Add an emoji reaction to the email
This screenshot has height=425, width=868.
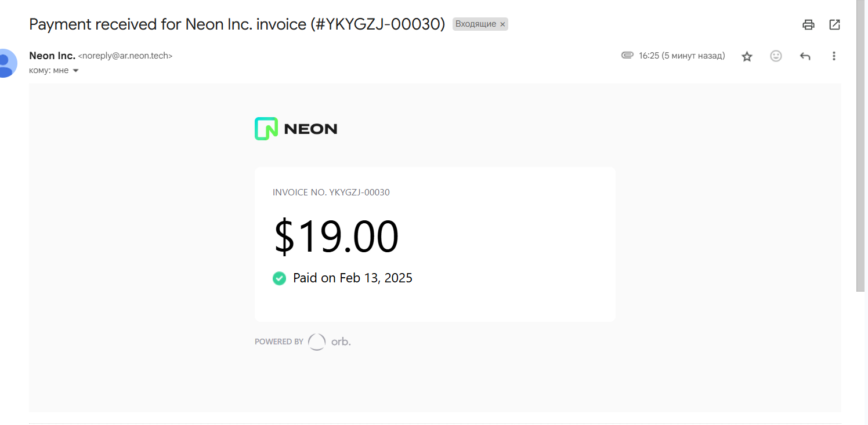point(776,56)
